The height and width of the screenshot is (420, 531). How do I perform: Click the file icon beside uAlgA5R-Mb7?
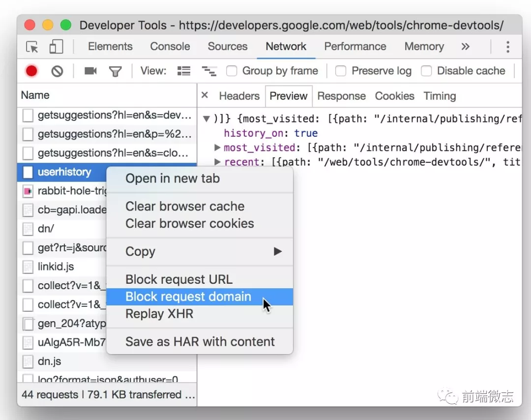pyautogui.click(x=28, y=343)
